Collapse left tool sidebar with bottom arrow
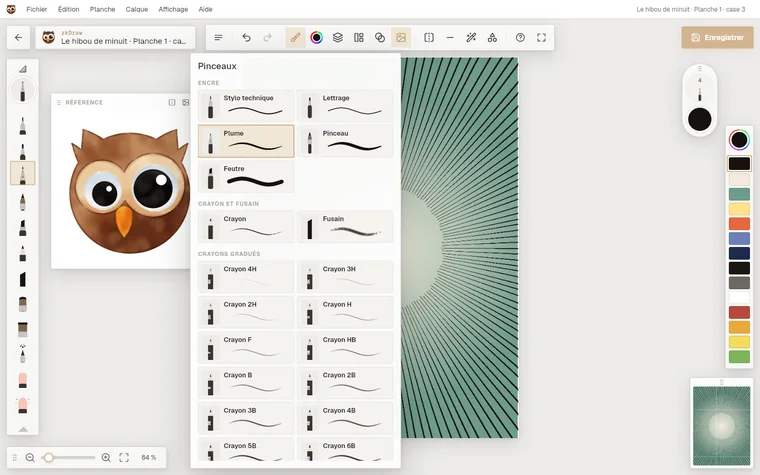760x475 pixels. (x=23, y=429)
